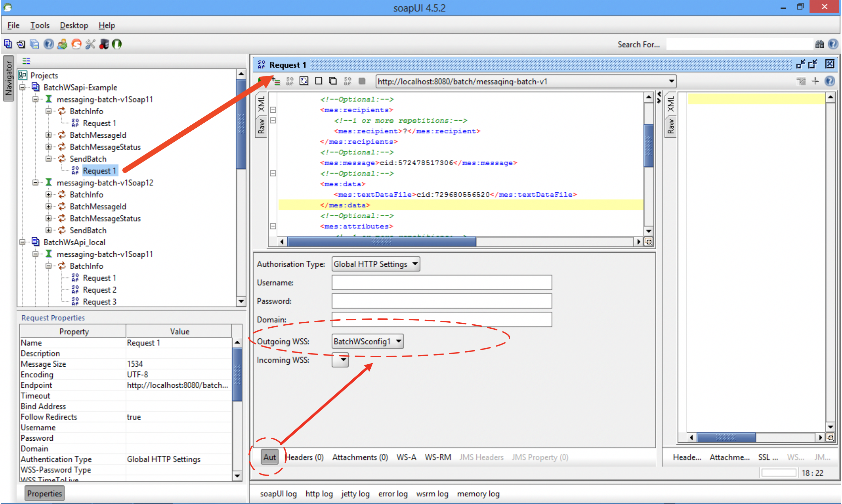842x504 pixels.
Task: Open the File menu
Action: [x=13, y=25]
